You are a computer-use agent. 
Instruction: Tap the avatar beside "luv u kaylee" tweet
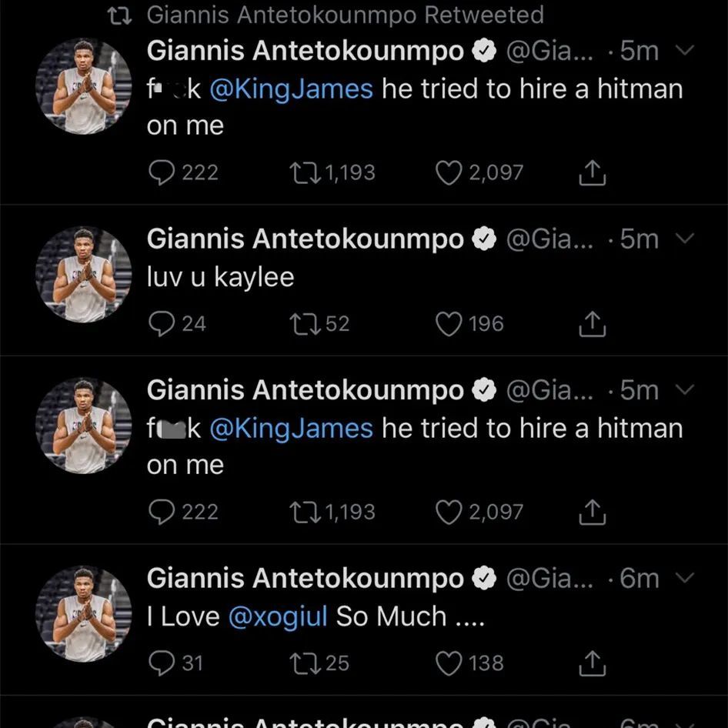(84, 275)
